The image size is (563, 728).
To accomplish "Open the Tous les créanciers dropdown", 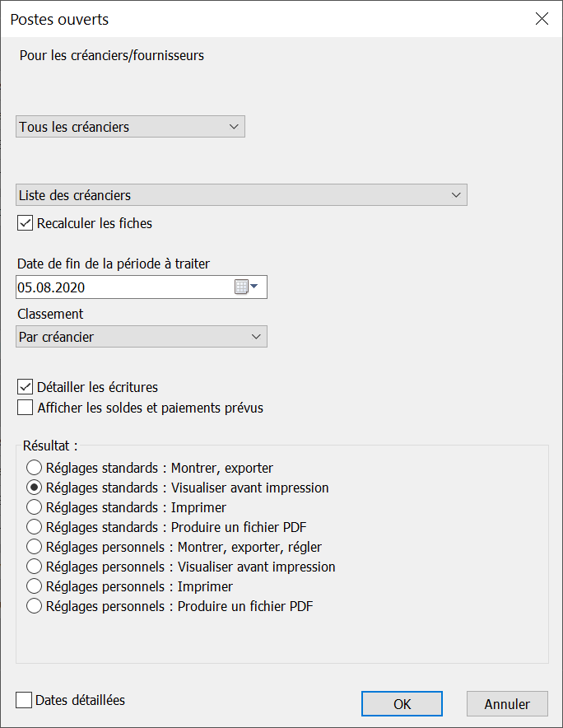I will tap(130, 127).
